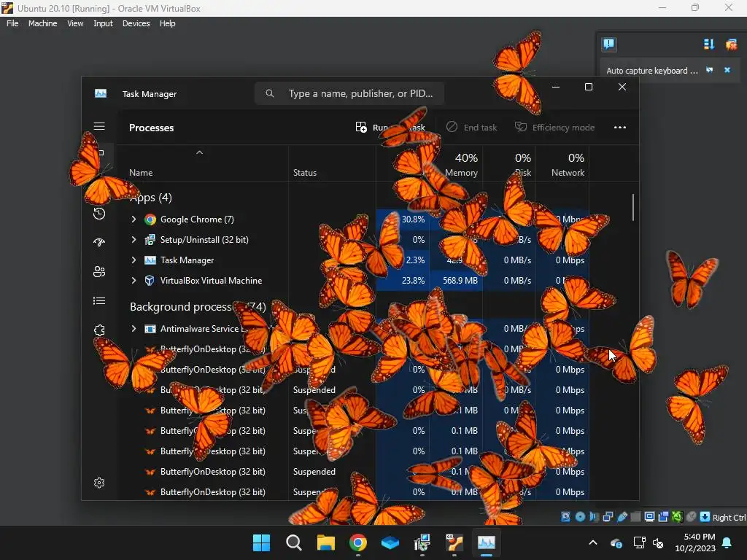Switch to Setup/Uninstall taskbar icon
The width and height of the screenshot is (747, 560).
tap(422, 542)
